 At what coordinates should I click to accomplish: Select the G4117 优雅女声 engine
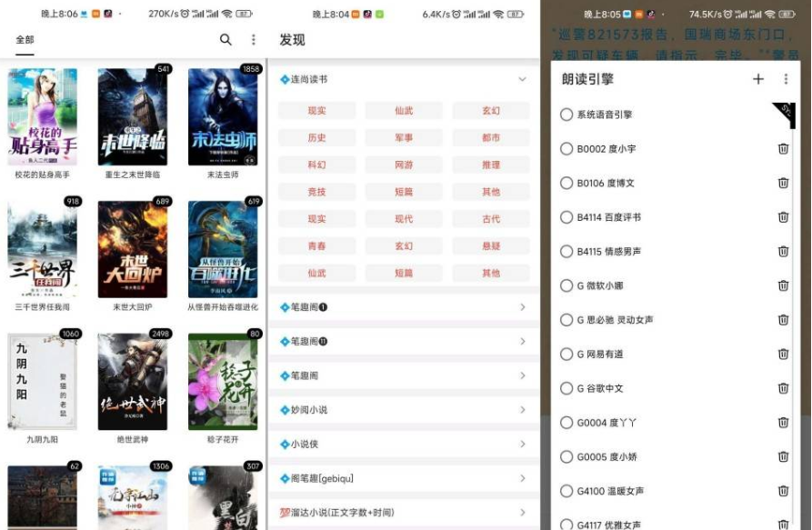(566, 525)
